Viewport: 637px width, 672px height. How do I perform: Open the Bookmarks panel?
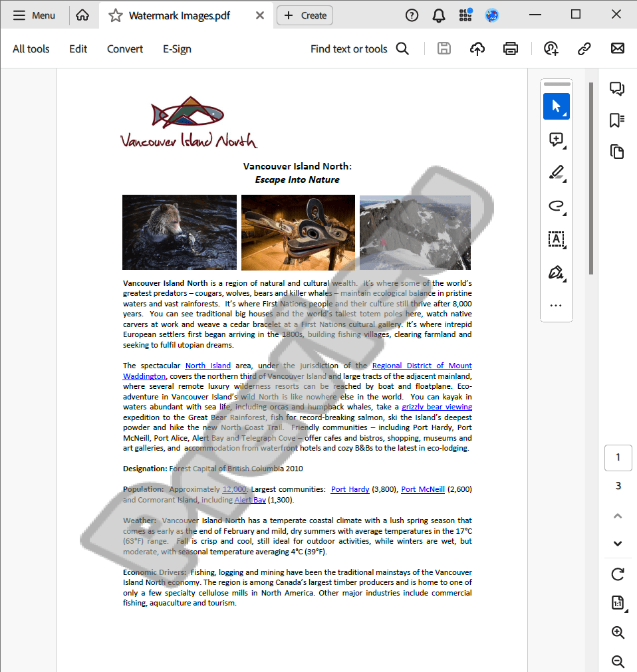point(617,120)
